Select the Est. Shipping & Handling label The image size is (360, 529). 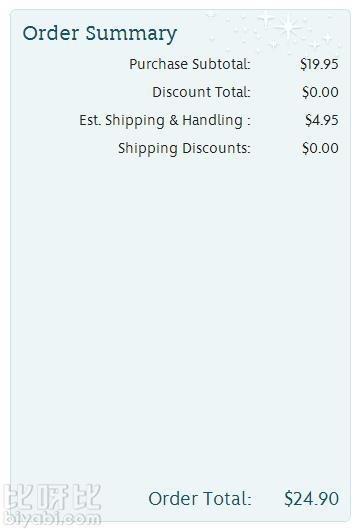[x=165, y=120]
